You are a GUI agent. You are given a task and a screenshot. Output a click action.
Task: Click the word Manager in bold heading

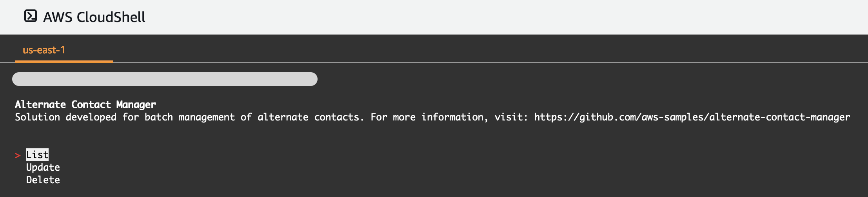136,104
